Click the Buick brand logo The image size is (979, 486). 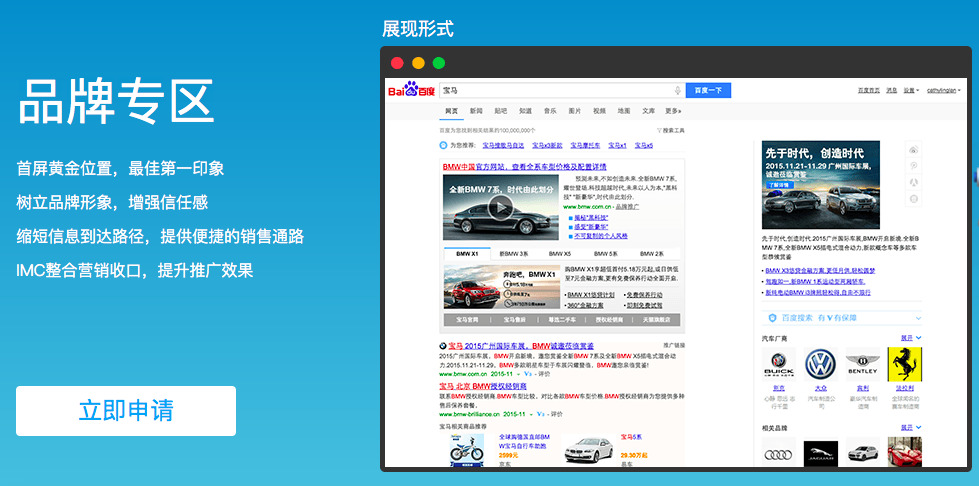[x=778, y=363]
